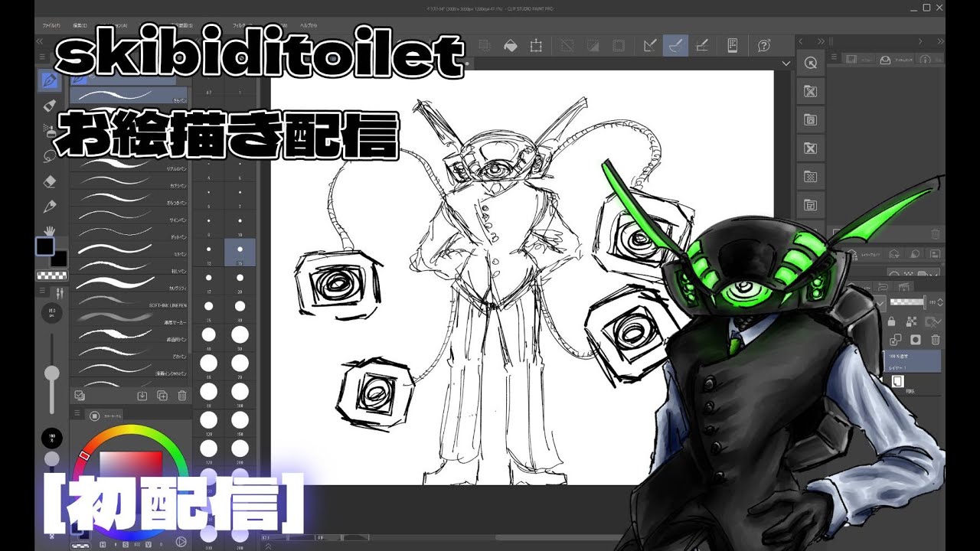Click the circular arrow icon atop right icon column
The image size is (980, 551).
pyautogui.click(x=811, y=64)
